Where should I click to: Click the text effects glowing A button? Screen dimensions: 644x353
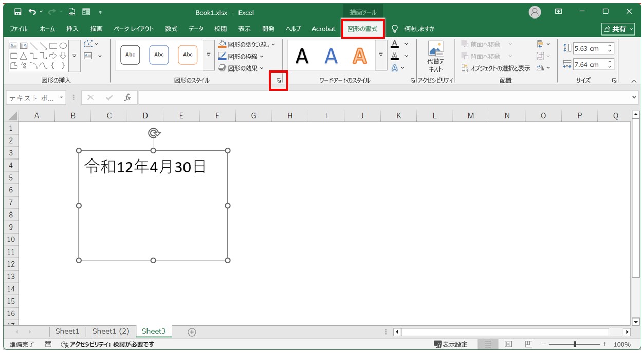click(x=395, y=68)
